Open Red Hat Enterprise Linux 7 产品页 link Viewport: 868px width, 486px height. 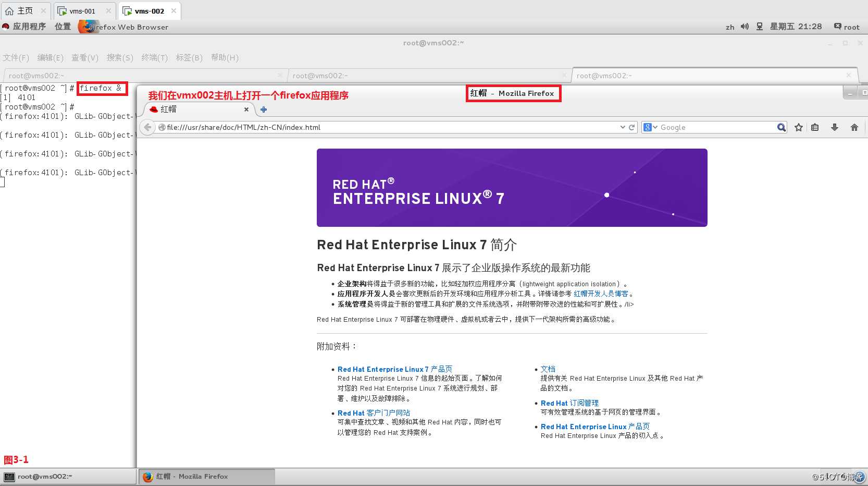(x=395, y=369)
